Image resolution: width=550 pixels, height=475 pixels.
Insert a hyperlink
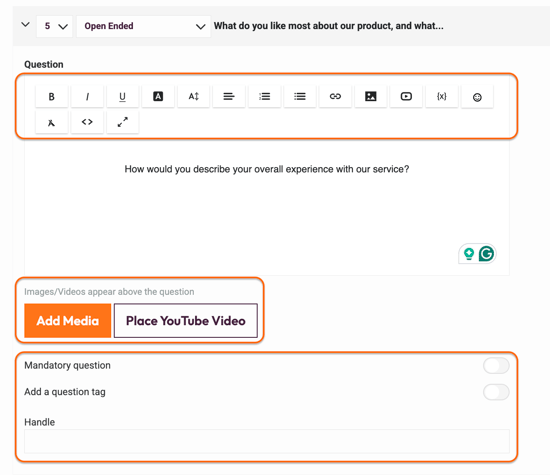coord(335,96)
